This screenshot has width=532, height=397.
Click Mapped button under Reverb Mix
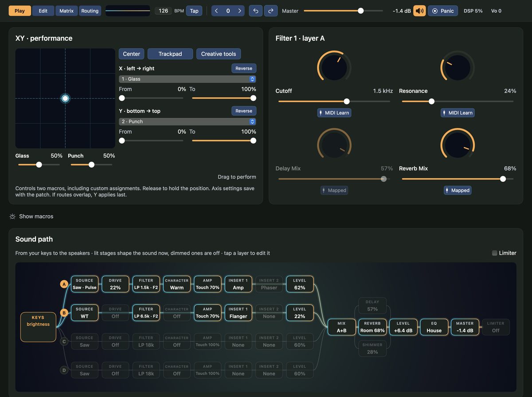pyautogui.click(x=458, y=190)
